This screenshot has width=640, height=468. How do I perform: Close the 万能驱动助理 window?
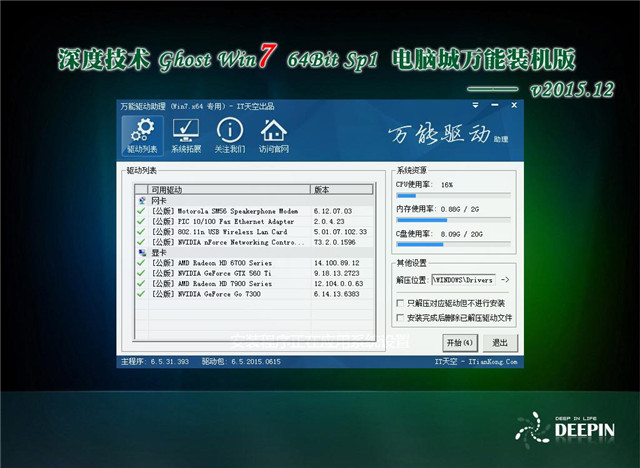click(514, 105)
